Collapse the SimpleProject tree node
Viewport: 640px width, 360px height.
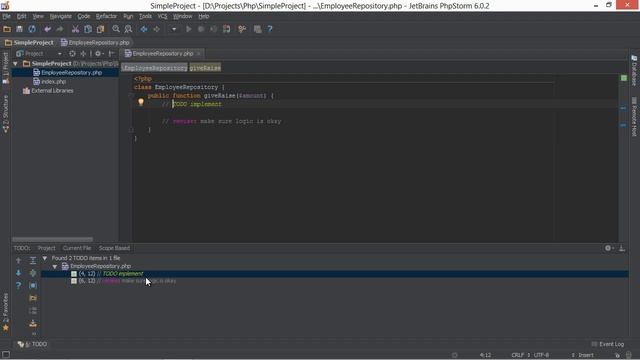click(16, 64)
